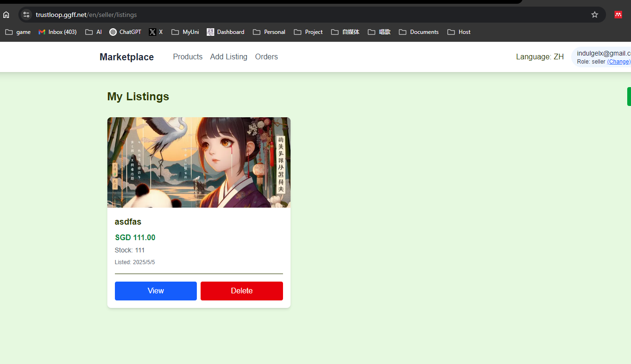Open the Add Listing page

228,57
